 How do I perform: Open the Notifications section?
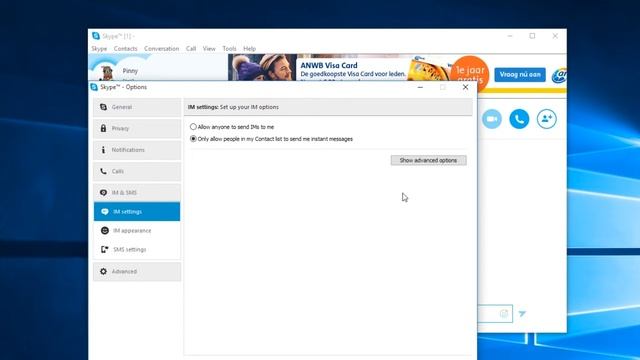coord(137,150)
